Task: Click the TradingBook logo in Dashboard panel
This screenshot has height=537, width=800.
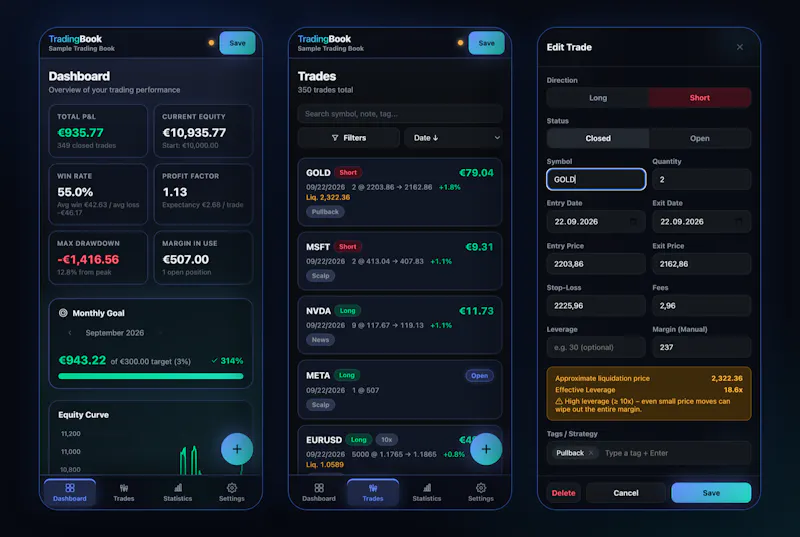Action: (76, 39)
